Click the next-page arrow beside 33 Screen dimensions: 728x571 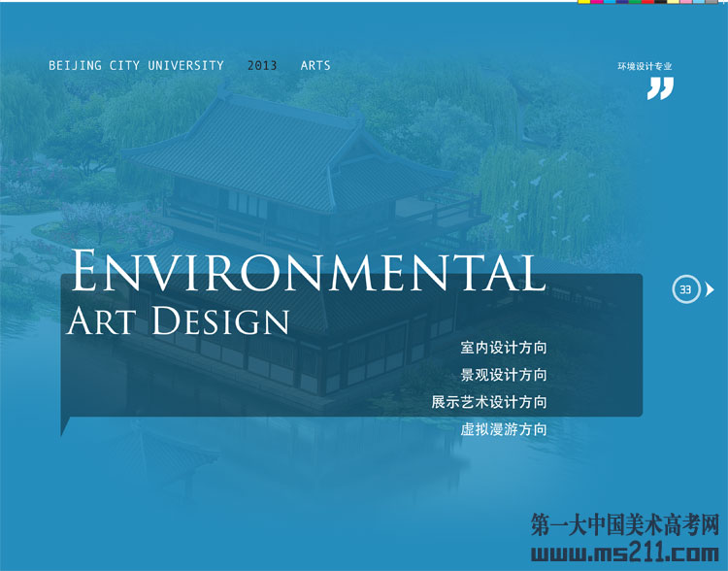710,289
